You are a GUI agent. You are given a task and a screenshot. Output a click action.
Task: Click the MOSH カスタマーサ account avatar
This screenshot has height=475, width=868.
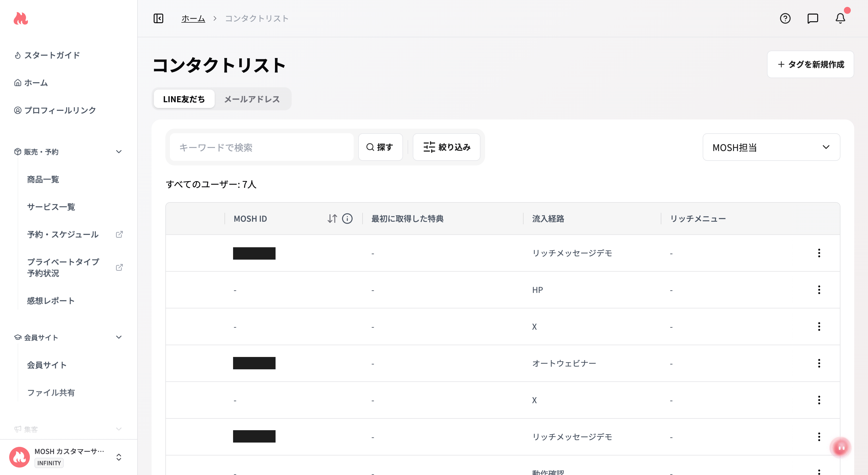[20, 457]
